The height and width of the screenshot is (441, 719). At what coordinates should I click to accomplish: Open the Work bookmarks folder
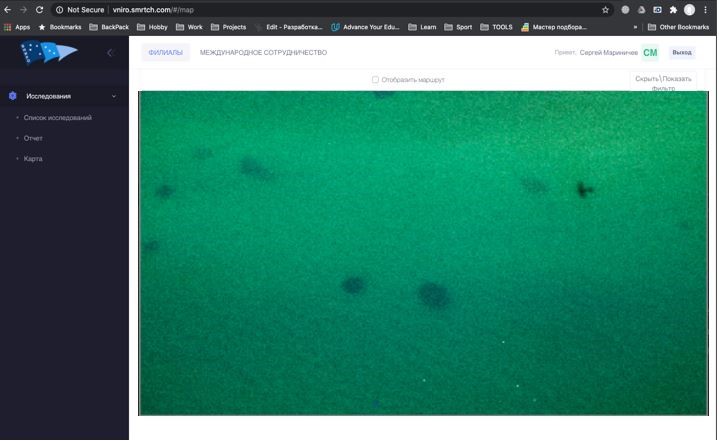(x=189, y=27)
